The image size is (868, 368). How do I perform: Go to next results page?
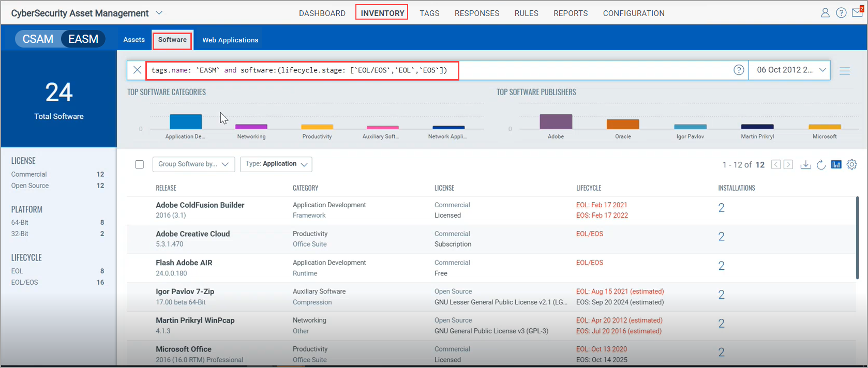click(x=788, y=164)
